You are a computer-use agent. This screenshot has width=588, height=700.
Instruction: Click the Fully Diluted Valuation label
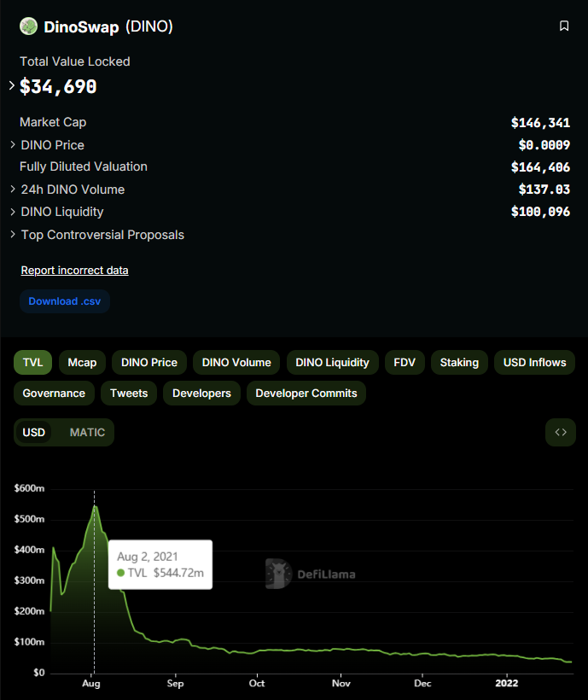[x=84, y=166]
